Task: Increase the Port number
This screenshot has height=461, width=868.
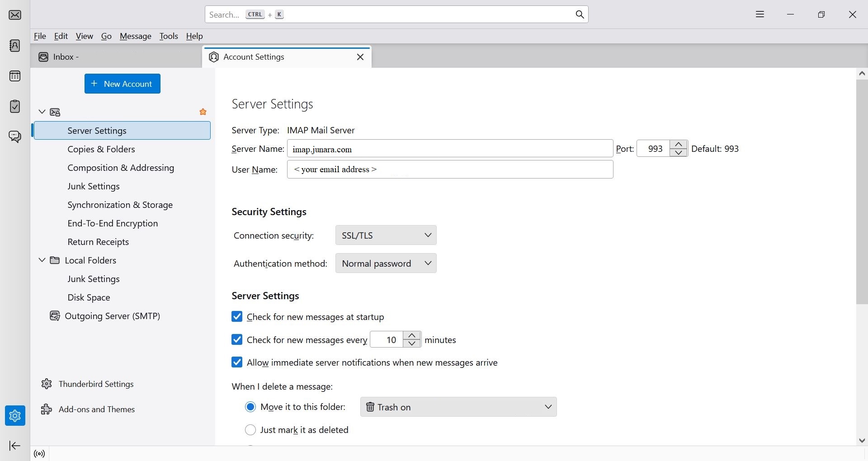Action: (679, 144)
